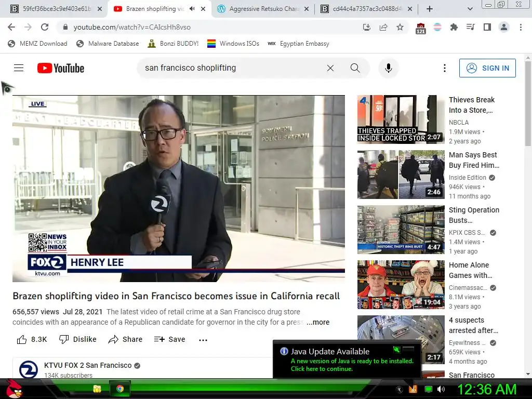Image resolution: width=532 pixels, height=399 pixels.
Task: Click the San Francisco video title in sidebar
Action: tap(472, 375)
